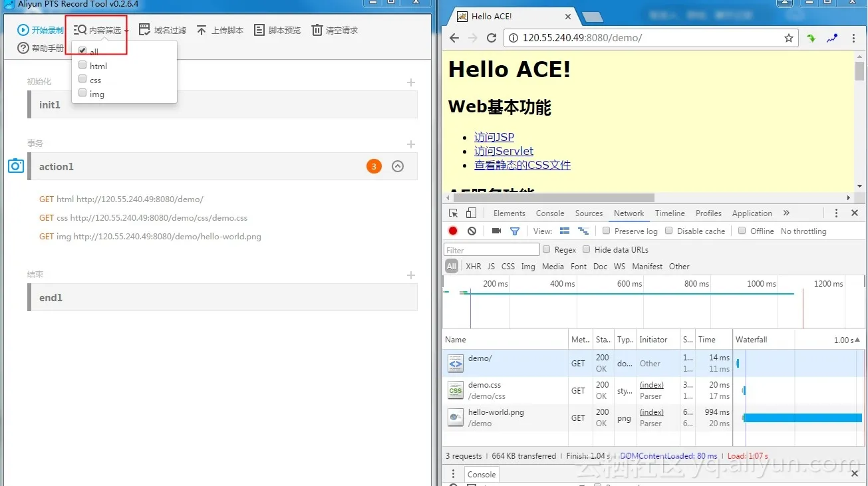Click the 上传脚本 upload script button
868x486 pixels.
click(219, 30)
